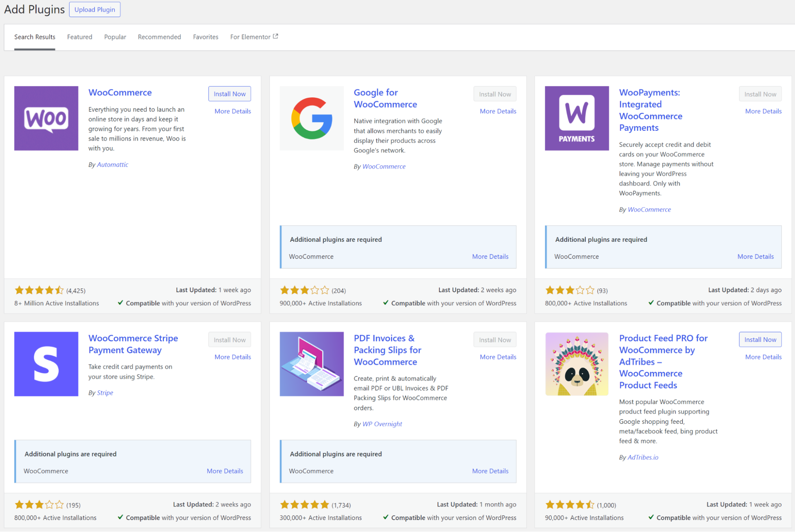Click the AdTribes panda plugin icon
The height and width of the screenshot is (532, 795).
coord(577,364)
